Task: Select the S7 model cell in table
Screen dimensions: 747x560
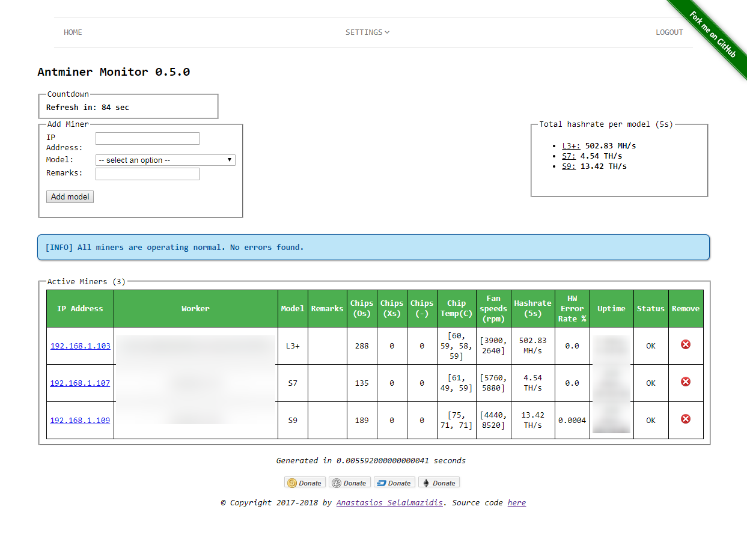Action: pos(293,383)
